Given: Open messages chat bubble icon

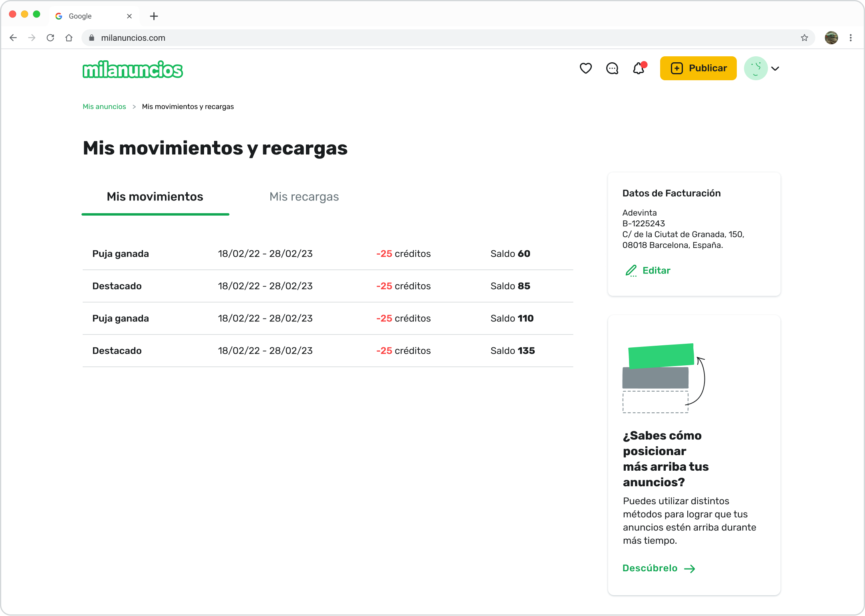Looking at the screenshot, I should click(x=612, y=68).
